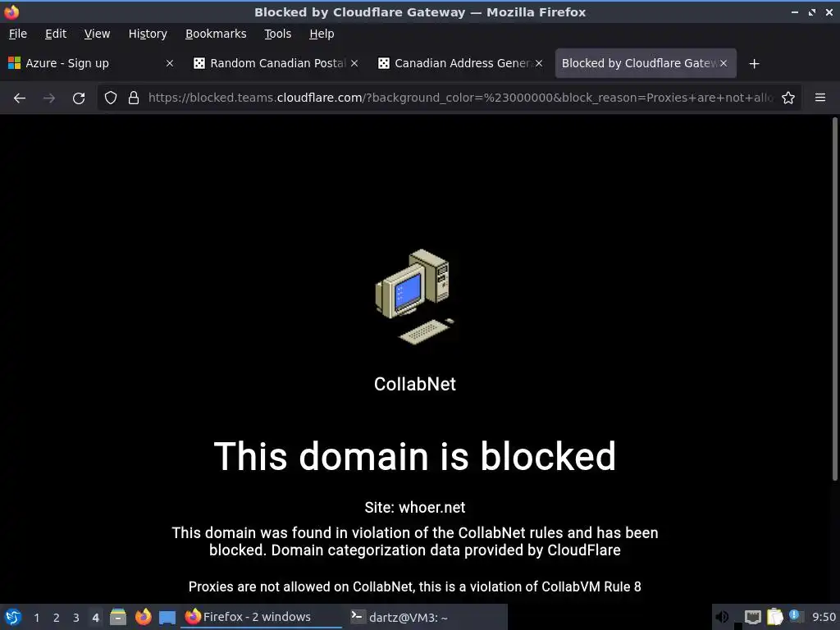The height and width of the screenshot is (630, 840).
Task: Open the Bookmarks menu
Action: coord(216,34)
